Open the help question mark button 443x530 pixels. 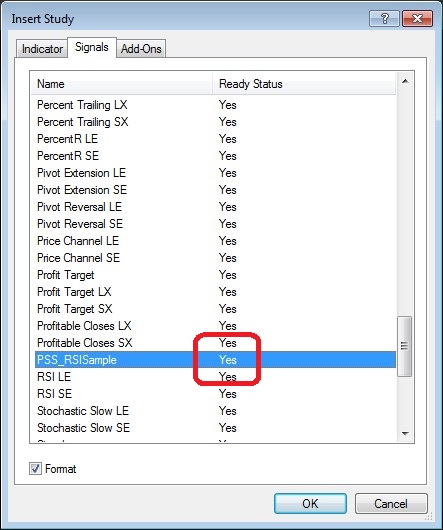pyautogui.click(x=384, y=19)
